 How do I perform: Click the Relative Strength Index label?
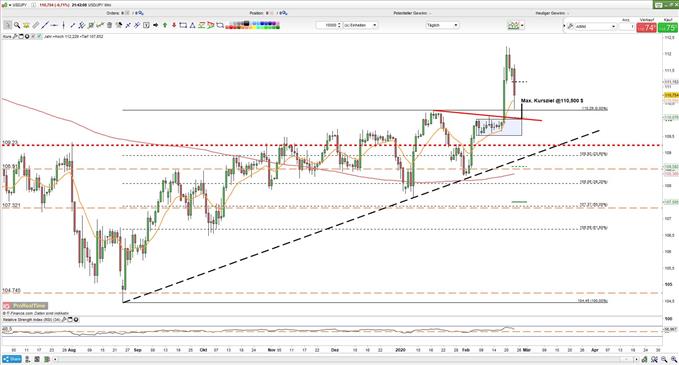click(31, 320)
